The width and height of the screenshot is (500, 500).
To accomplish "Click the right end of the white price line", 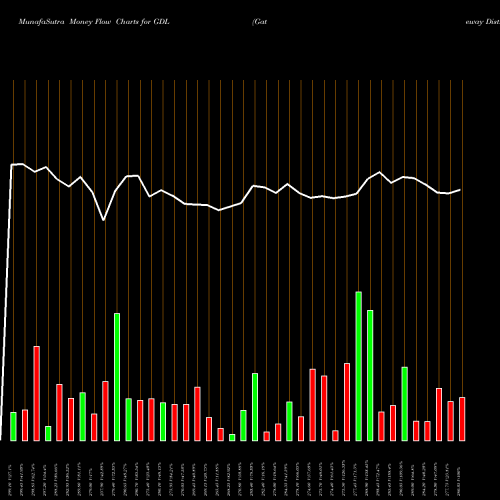I will tap(460, 190).
